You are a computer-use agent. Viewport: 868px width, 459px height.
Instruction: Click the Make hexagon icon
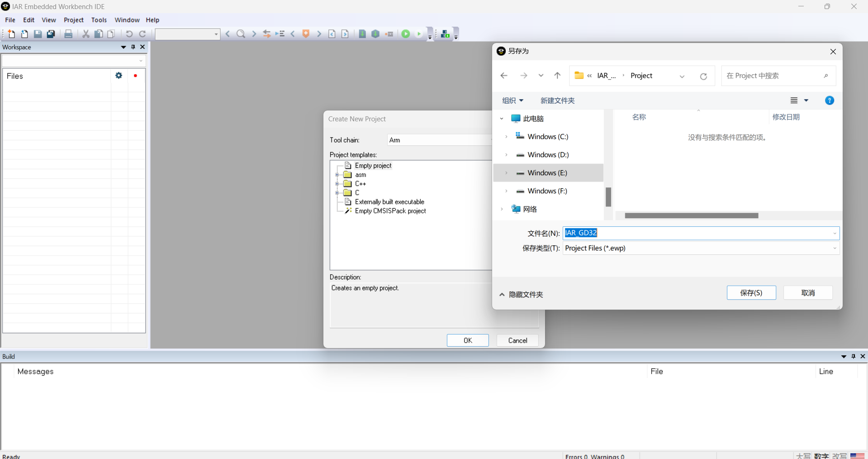pyautogui.click(x=375, y=34)
